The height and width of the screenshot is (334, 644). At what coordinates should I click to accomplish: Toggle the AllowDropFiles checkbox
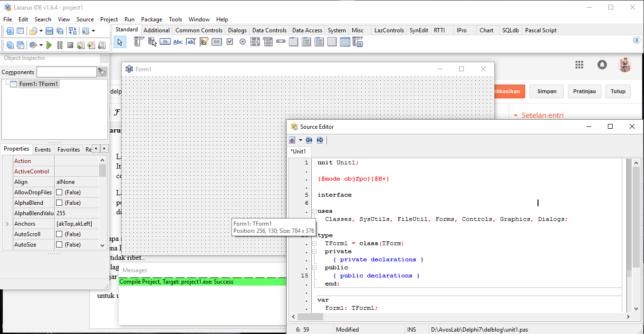(x=59, y=192)
